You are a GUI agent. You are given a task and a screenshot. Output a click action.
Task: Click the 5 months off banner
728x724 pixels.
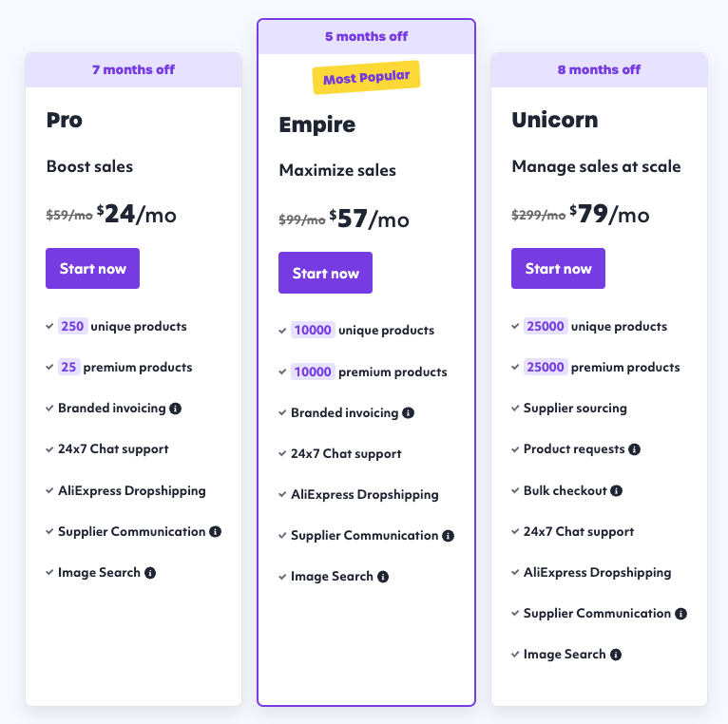(366, 37)
